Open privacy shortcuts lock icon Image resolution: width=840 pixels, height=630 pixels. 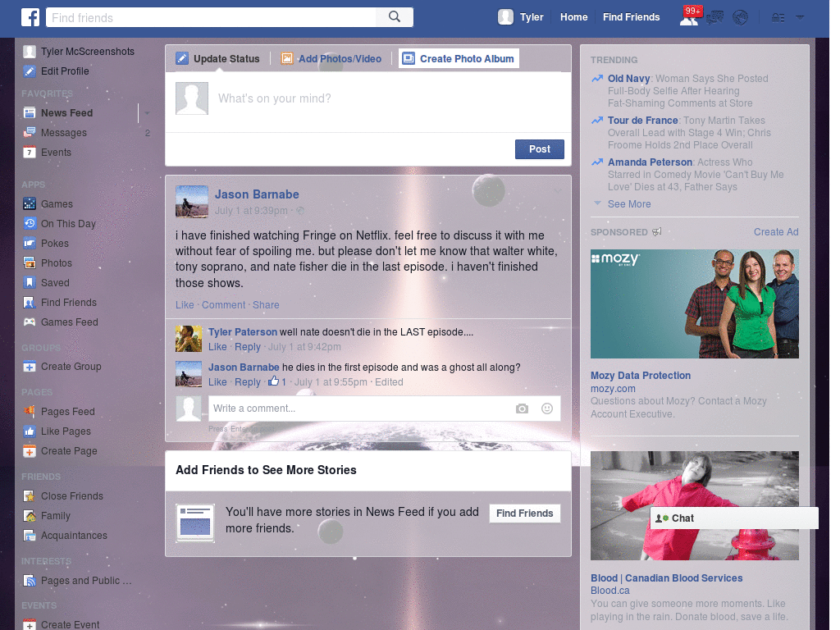click(x=778, y=18)
